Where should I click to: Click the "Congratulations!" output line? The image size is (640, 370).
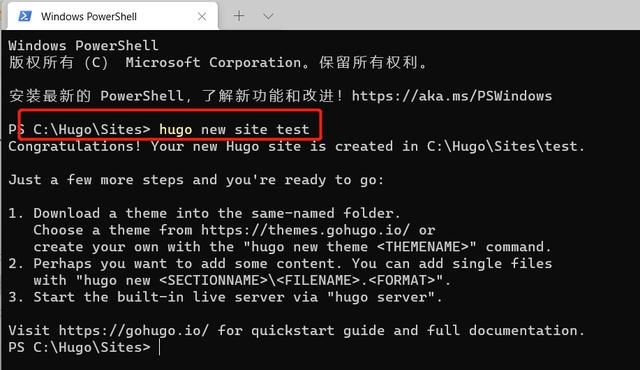point(296,146)
